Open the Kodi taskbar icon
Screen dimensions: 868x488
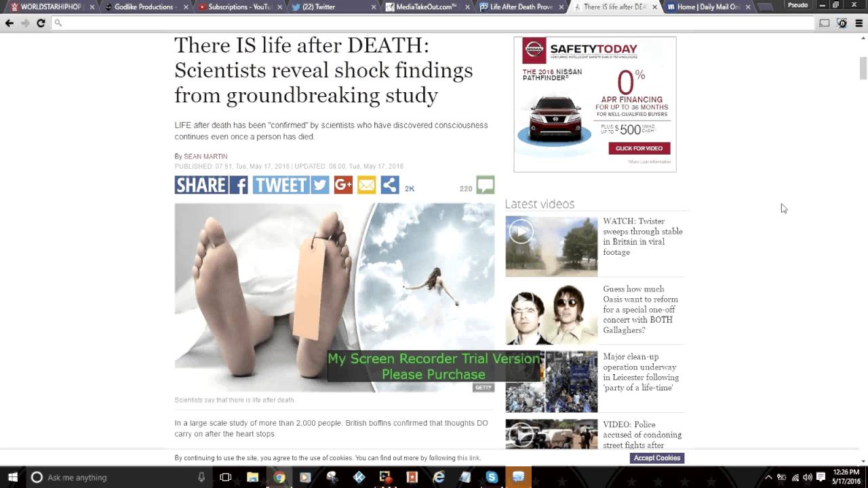[x=359, y=477]
